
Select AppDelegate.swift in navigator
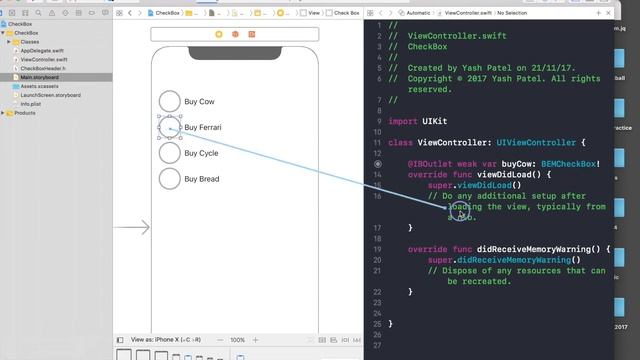click(x=42, y=51)
